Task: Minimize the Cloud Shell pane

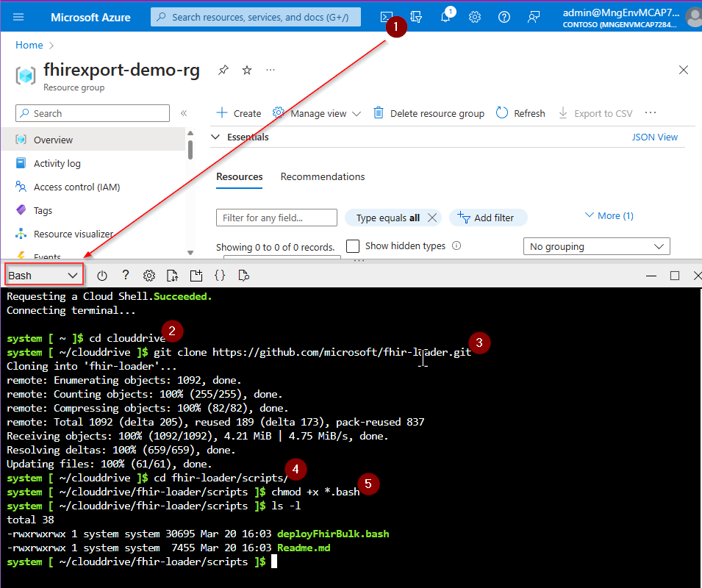Action: pyautogui.click(x=651, y=276)
